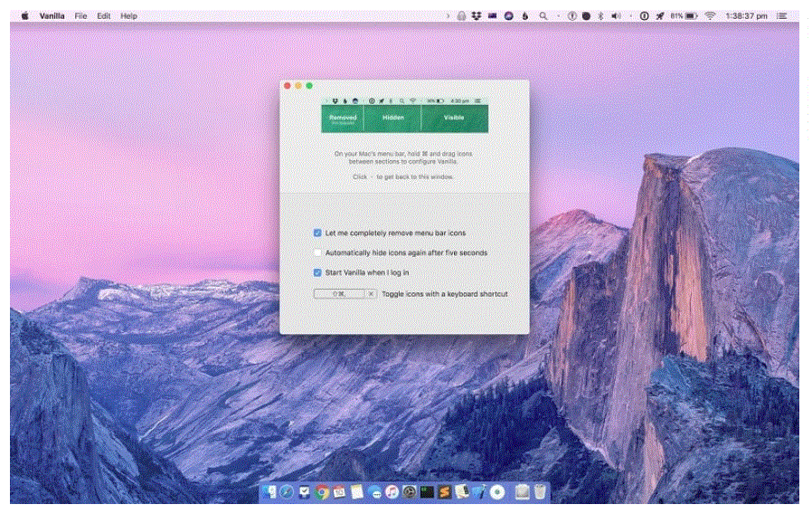
Task: Launch iTunes from the Dock
Action: (x=392, y=491)
